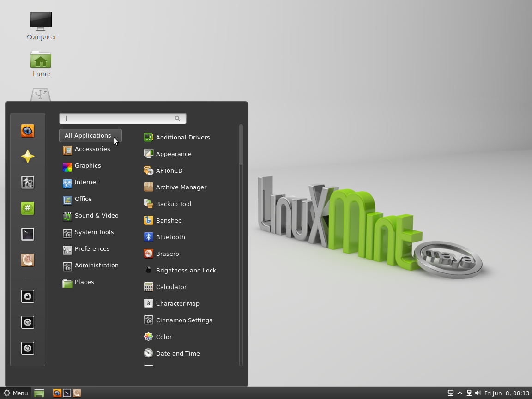
Task: Open Archive Manager
Action: pyautogui.click(x=175, y=187)
